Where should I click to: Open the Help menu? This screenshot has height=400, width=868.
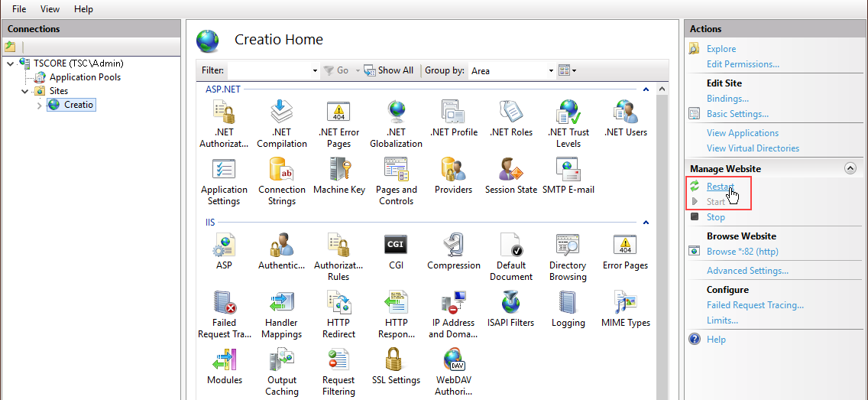point(83,9)
